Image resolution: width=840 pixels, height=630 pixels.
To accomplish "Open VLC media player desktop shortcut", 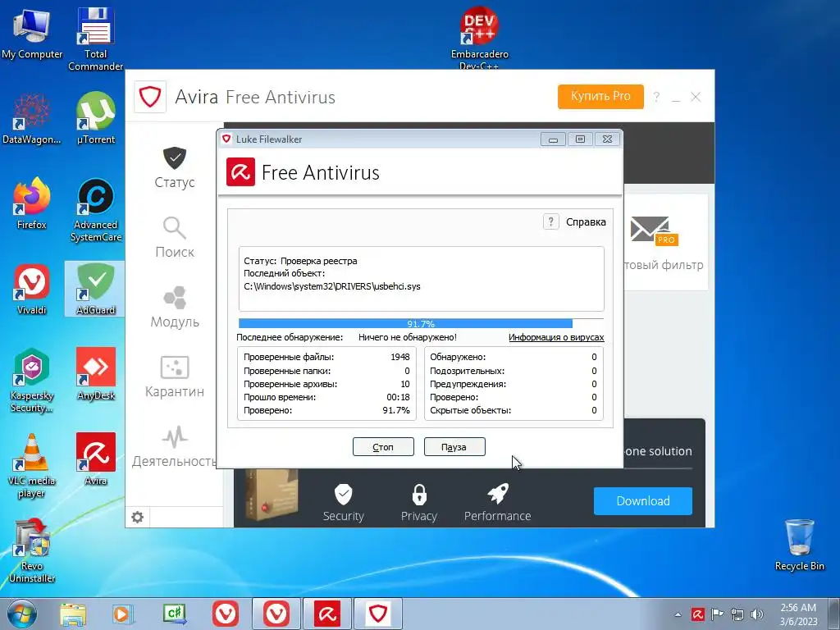I will coord(32,466).
